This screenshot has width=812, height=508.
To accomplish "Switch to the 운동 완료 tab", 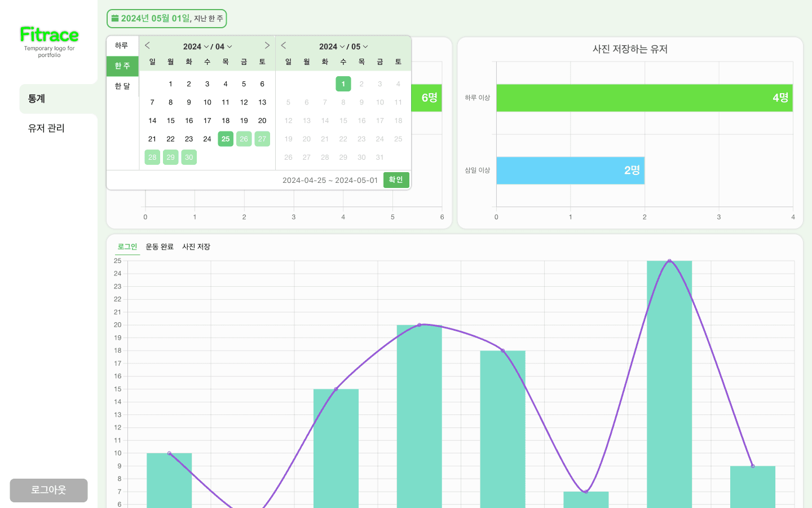I will [x=160, y=247].
